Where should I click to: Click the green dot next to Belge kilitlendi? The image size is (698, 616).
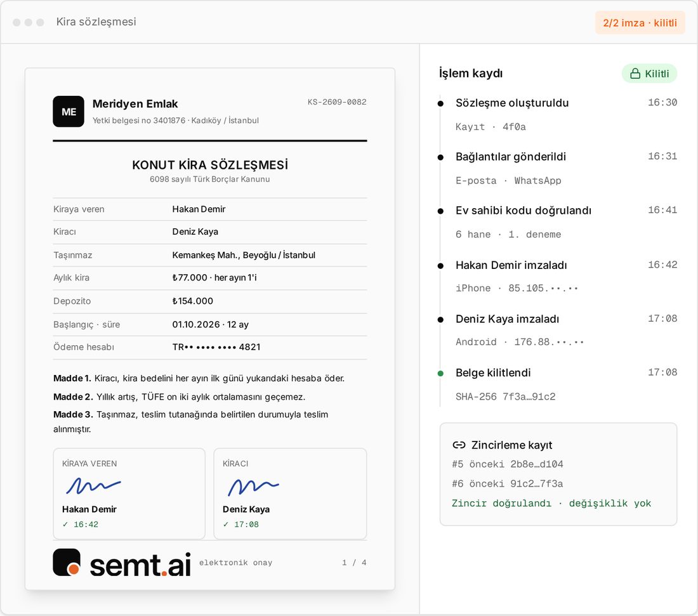pyautogui.click(x=440, y=374)
